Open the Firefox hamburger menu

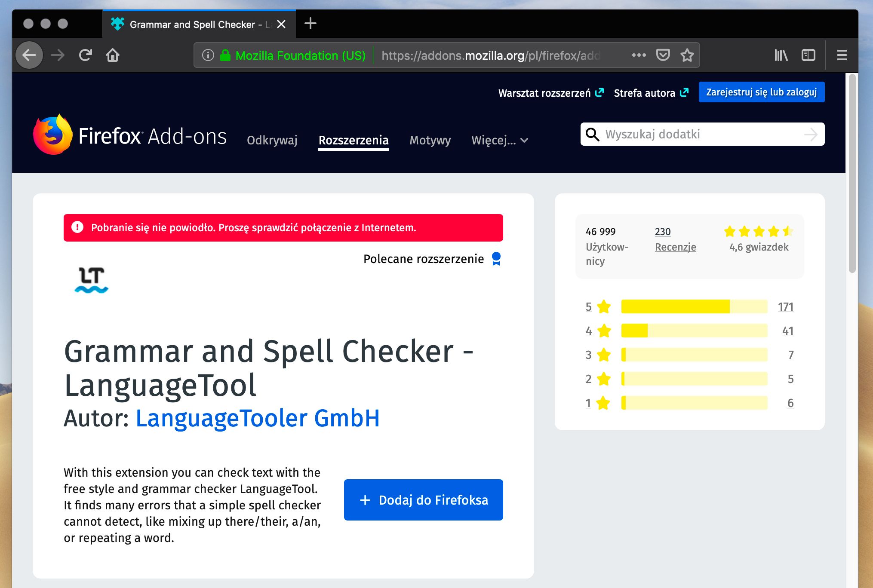click(842, 55)
